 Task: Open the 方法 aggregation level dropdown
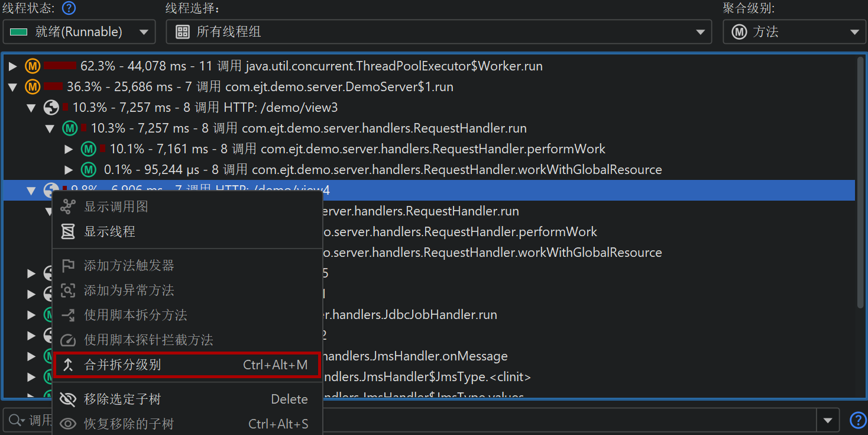coord(795,32)
